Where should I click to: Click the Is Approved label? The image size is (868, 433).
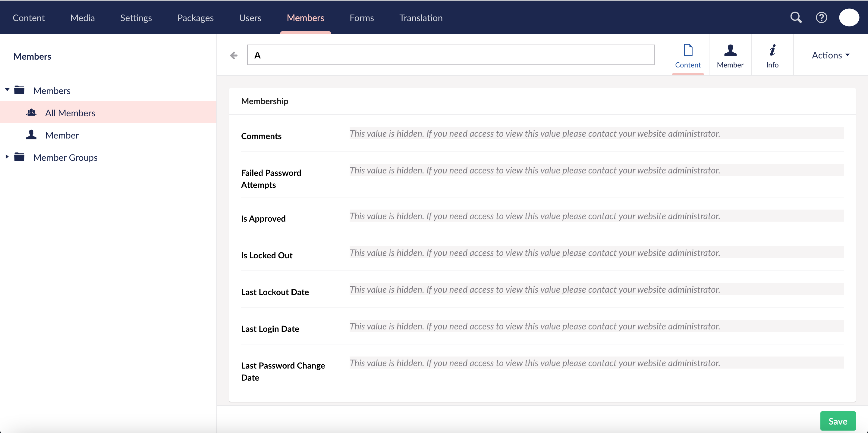[263, 219]
